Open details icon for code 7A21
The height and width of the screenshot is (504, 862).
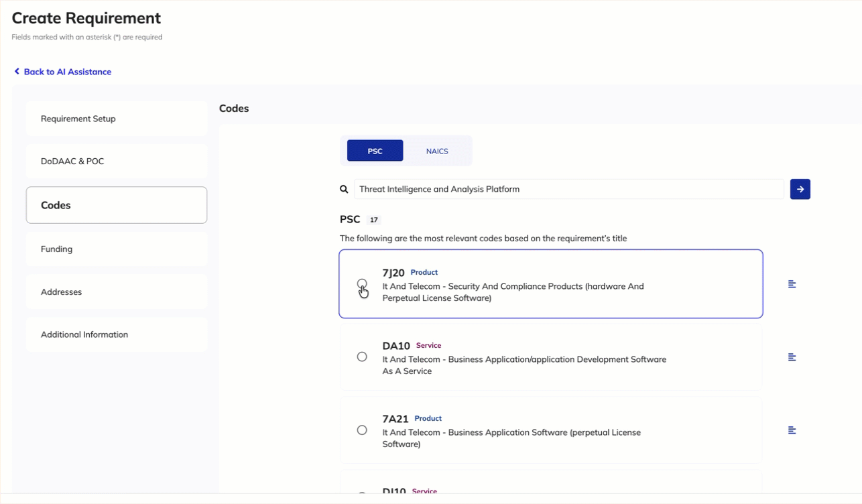pyautogui.click(x=792, y=430)
